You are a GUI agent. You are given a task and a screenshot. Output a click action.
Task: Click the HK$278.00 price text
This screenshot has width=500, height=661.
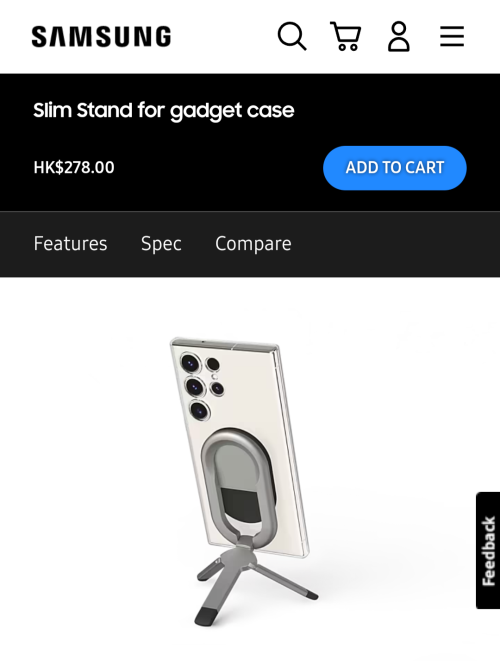[x=74, y=167]
